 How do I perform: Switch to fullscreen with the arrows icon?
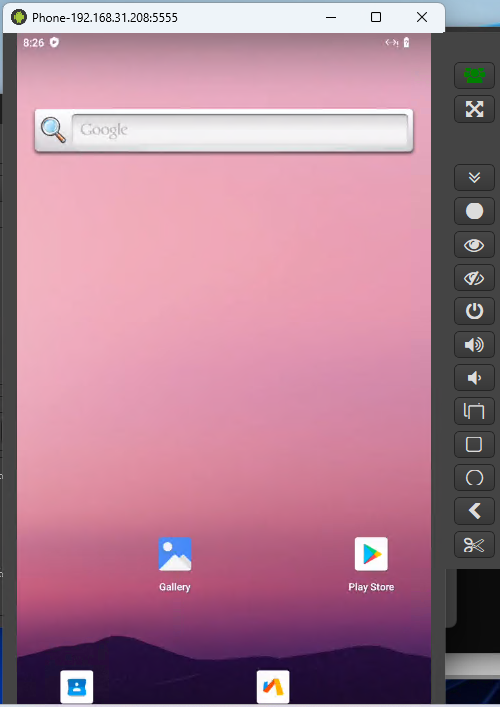point(474,109)
